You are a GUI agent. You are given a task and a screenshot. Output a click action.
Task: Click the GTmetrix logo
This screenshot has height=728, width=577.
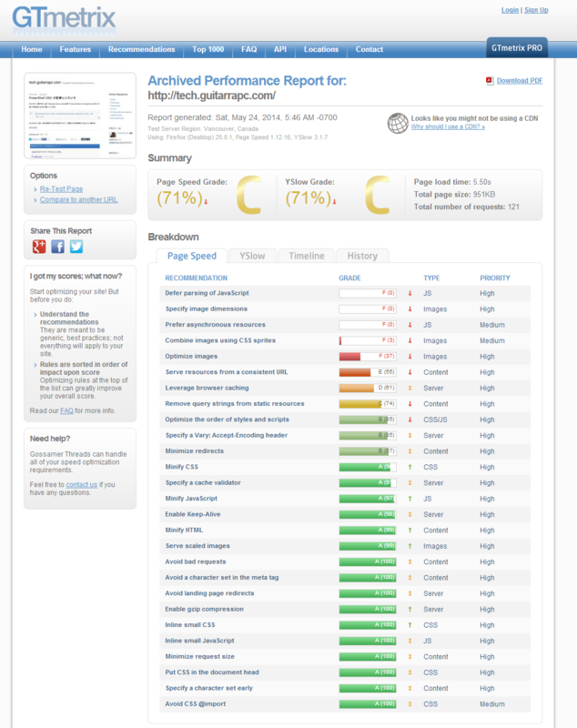click(64, 19)
